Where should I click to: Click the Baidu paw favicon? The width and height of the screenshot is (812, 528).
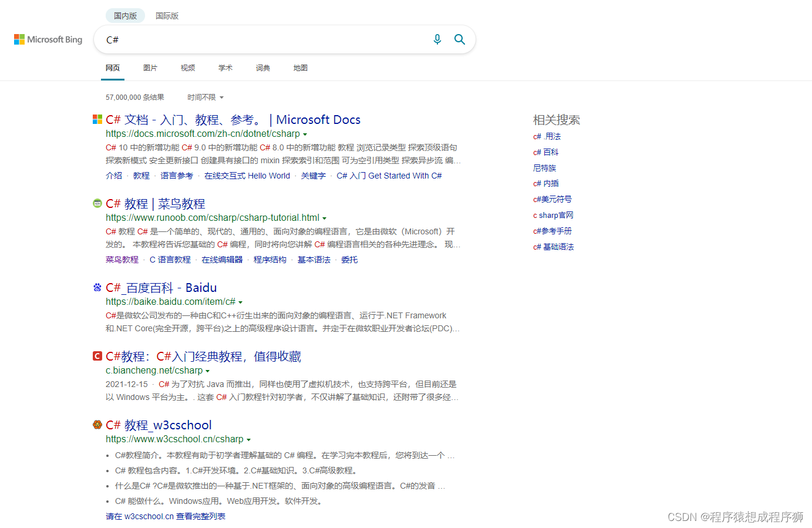point(97,287)
